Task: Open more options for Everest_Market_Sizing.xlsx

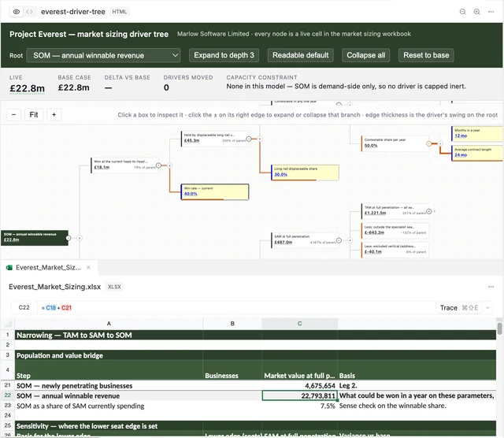Action: coord(491,287)
